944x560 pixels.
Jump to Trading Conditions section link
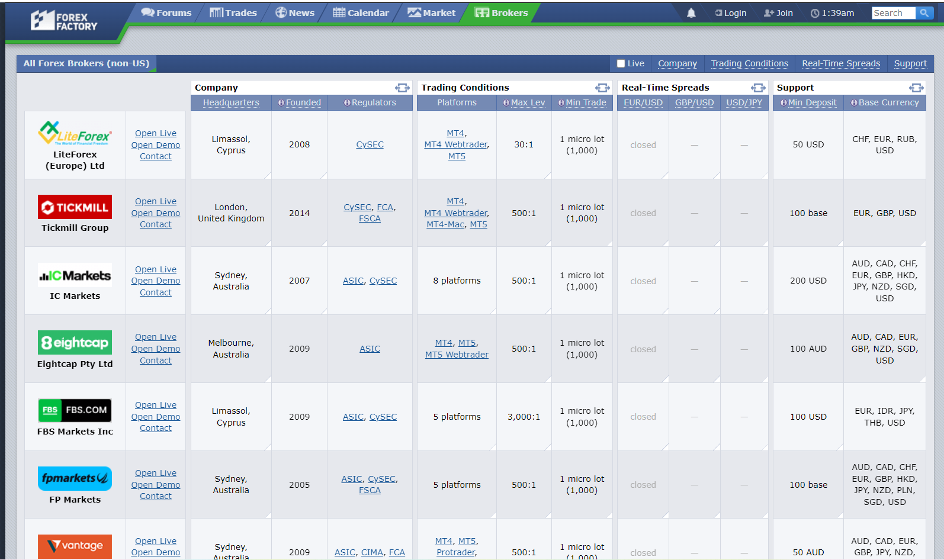[x=749, y=63]
